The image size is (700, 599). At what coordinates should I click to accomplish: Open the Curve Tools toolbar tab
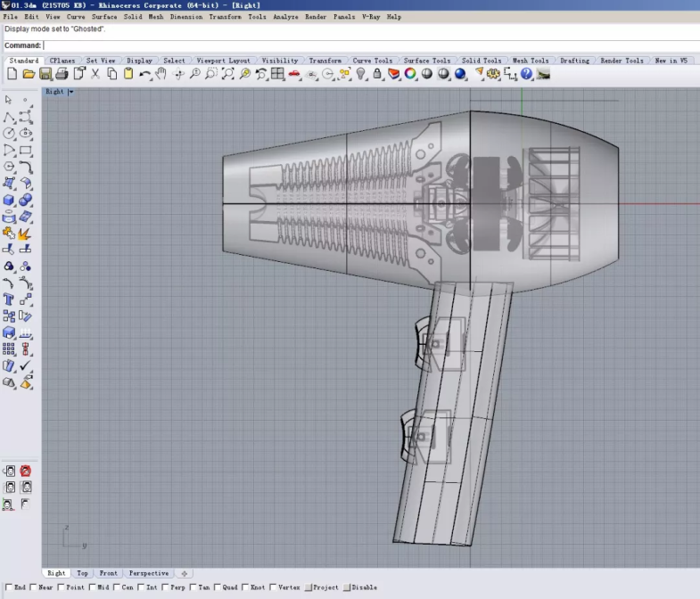(372, 61)
